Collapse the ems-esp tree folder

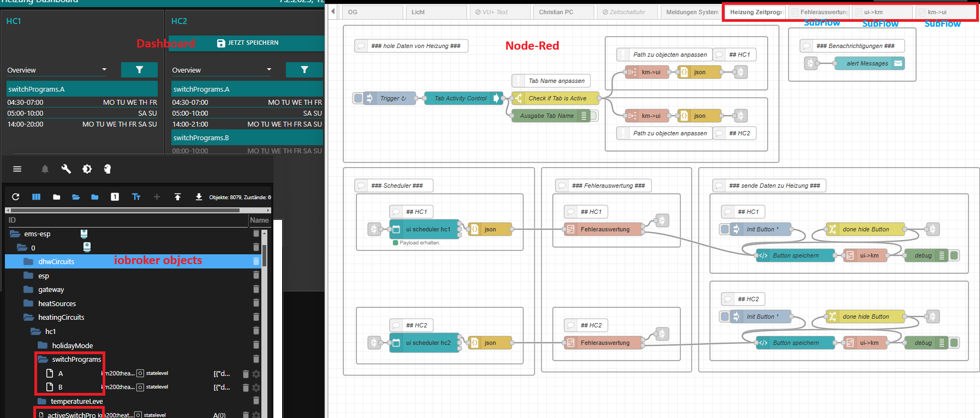tap(15, 234)
